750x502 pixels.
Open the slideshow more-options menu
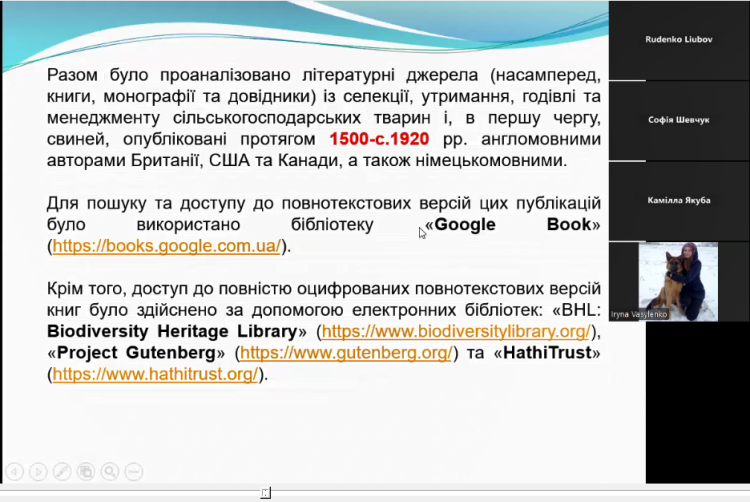(x=134, y=472)
